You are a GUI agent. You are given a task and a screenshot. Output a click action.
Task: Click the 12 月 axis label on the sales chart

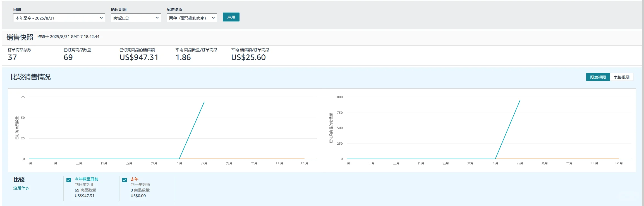[x=619, y=163]
